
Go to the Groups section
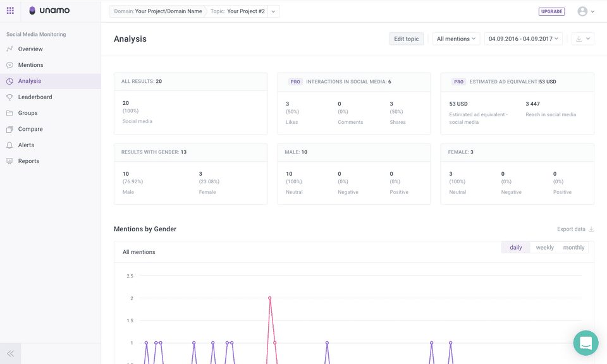(28, 113)
